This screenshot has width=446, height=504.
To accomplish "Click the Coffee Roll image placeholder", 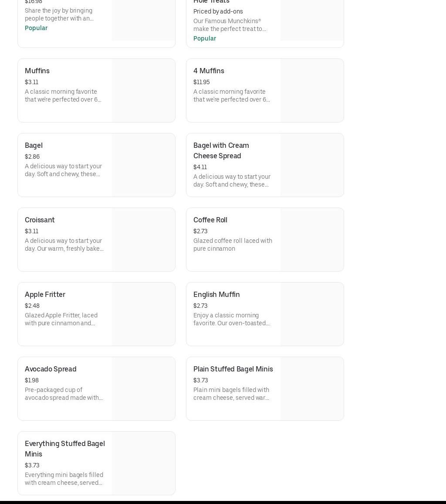I will point(312,239).
